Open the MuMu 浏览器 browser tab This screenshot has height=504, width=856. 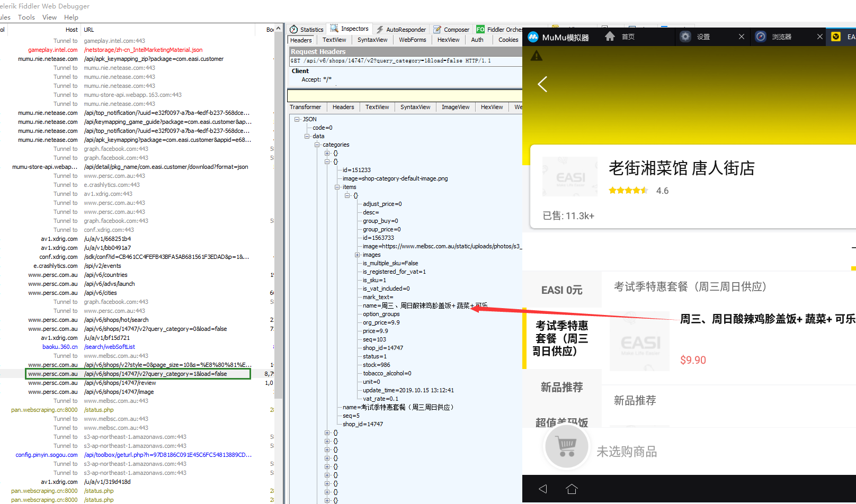(781, 37)
